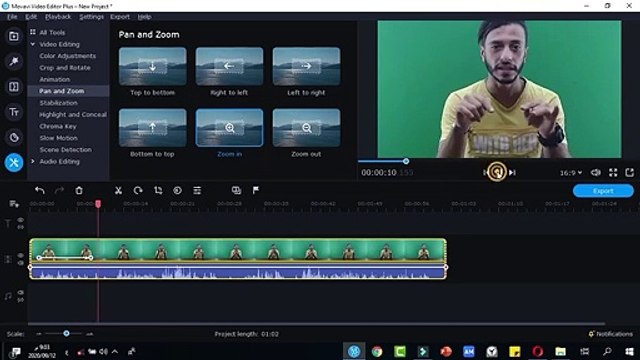Open the Titles tab icon
This screenshot has width=640, height=360.
click(14, 112)
